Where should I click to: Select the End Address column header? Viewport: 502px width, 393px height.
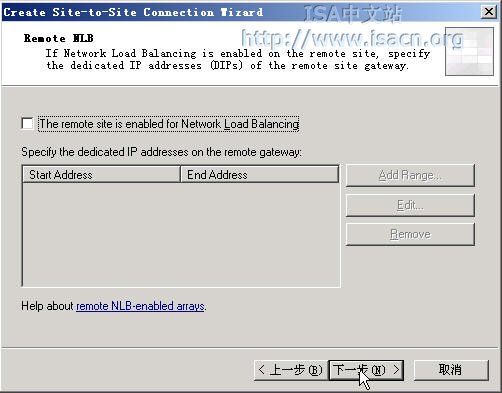point(259,174)
